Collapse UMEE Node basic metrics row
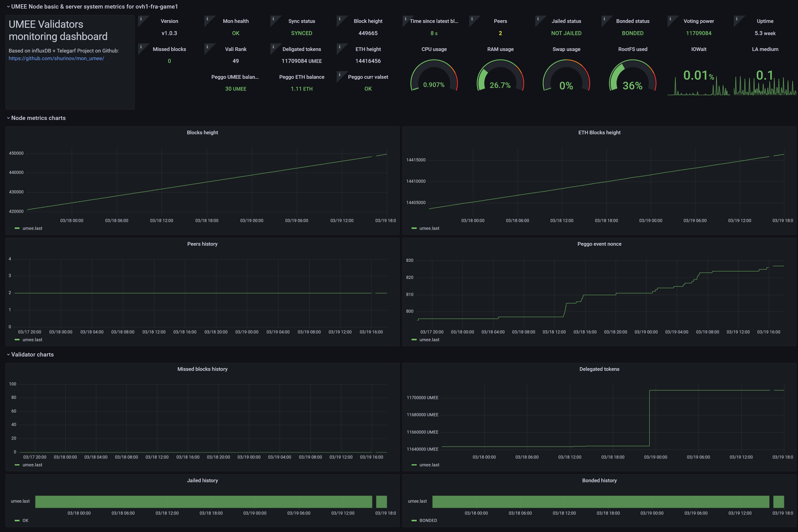The image size is (798, 532). pos(94,6)
